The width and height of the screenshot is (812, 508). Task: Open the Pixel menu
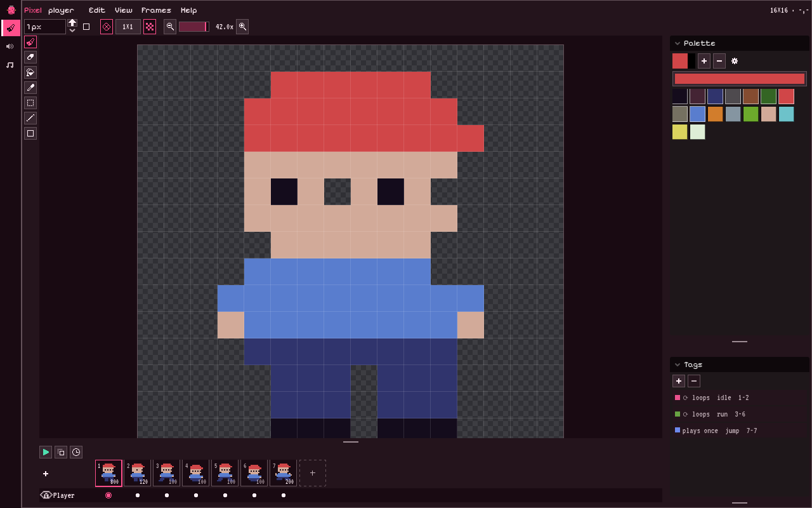(x=33, y=10)
